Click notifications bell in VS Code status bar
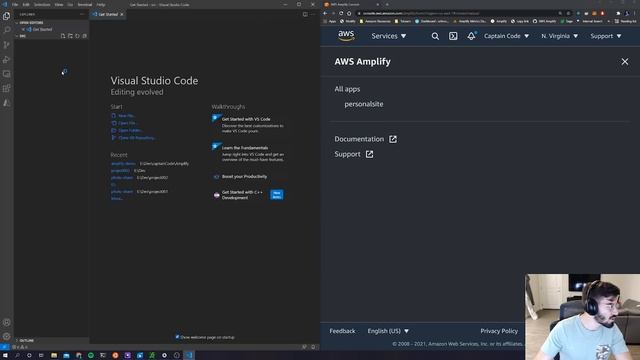 (313, 347)
